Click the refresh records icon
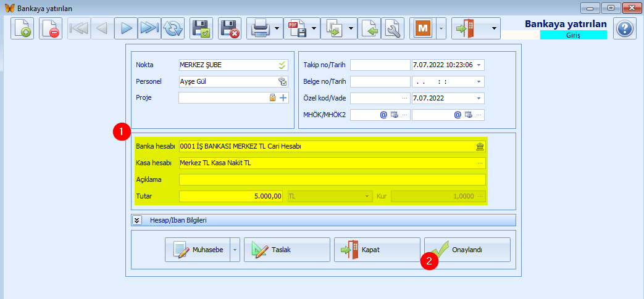644x299 pixels. pos(173,28)
